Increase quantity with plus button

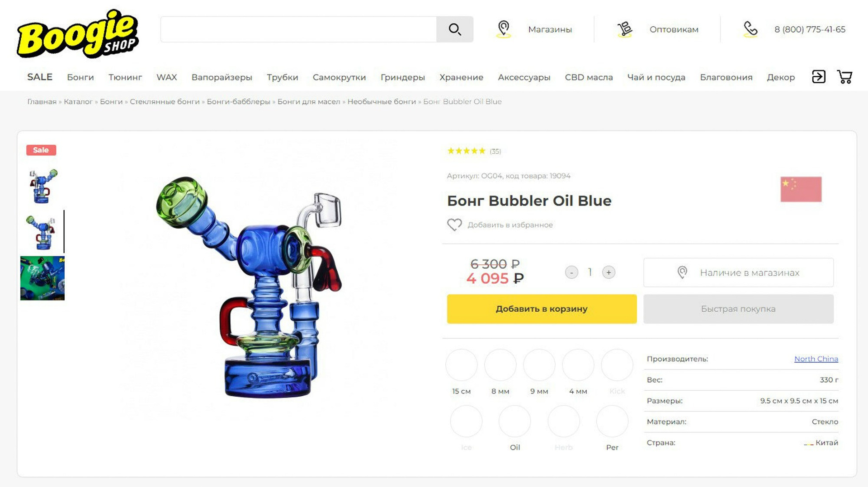(x=609, y=272)
